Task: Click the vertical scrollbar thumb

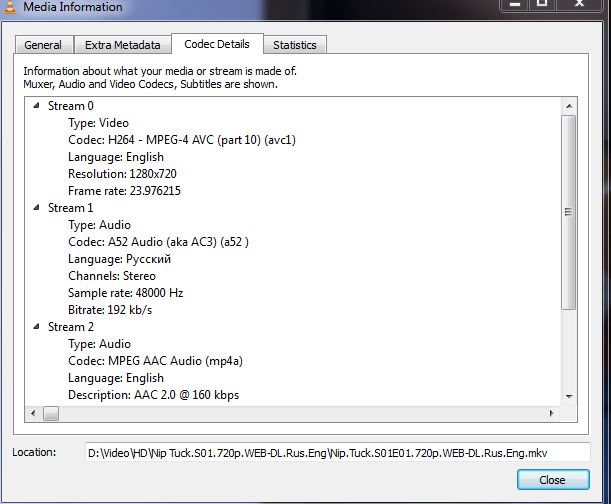Action: coord(569,212)
